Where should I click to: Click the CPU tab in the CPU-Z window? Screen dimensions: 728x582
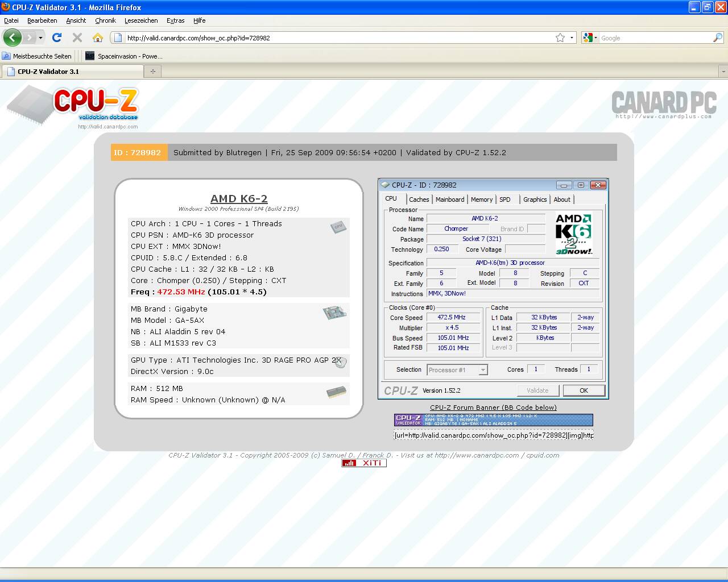391,198
